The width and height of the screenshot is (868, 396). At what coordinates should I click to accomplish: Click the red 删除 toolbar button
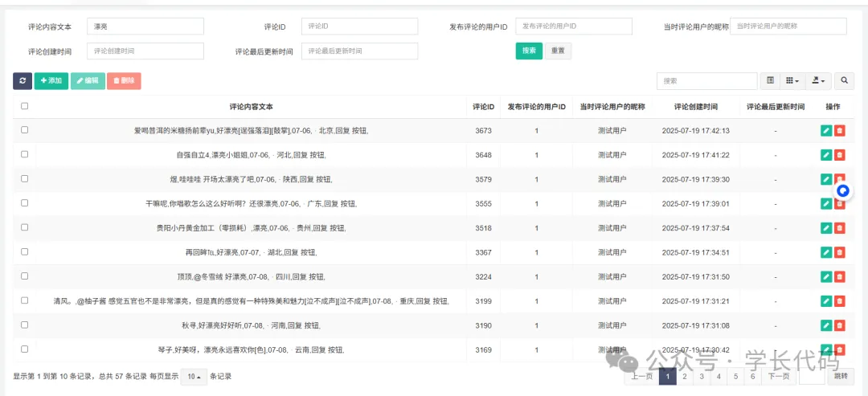[124, 81]
